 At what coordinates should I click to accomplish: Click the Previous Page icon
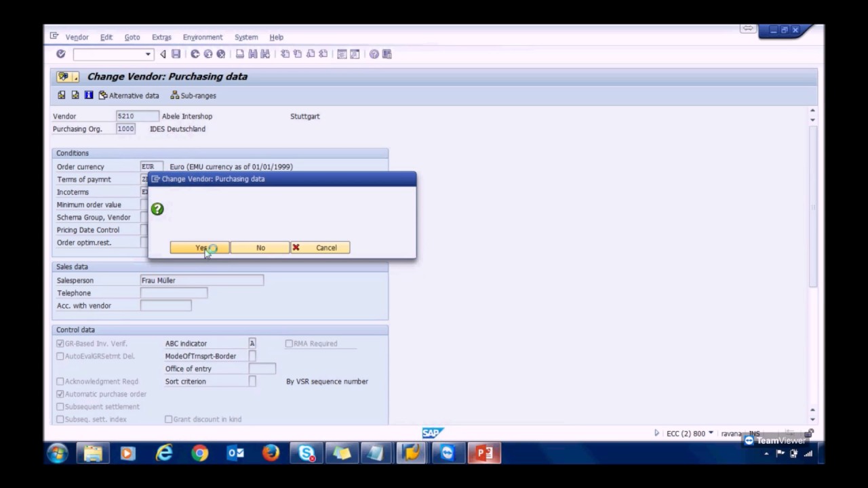click(x=297, y=54)
